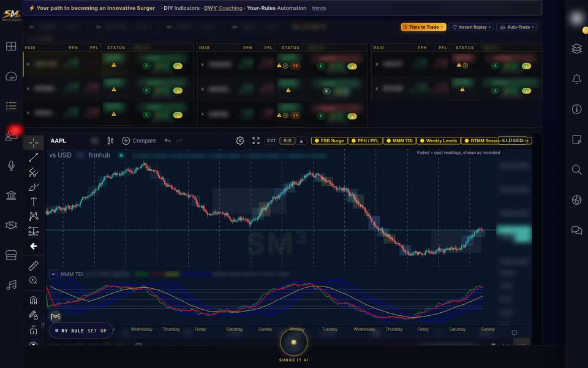Select the crosshair cursor chart tool
588x368 pixels.
pos(33,143)
